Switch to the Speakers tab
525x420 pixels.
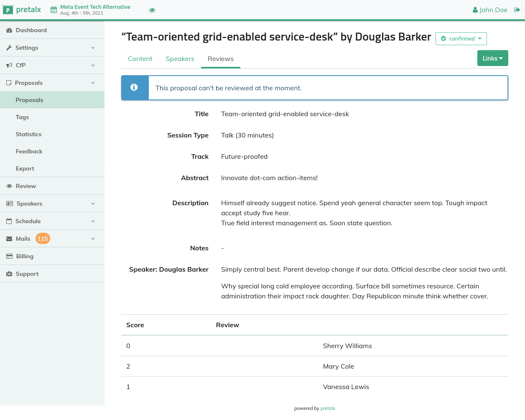(x=180, y=59)
